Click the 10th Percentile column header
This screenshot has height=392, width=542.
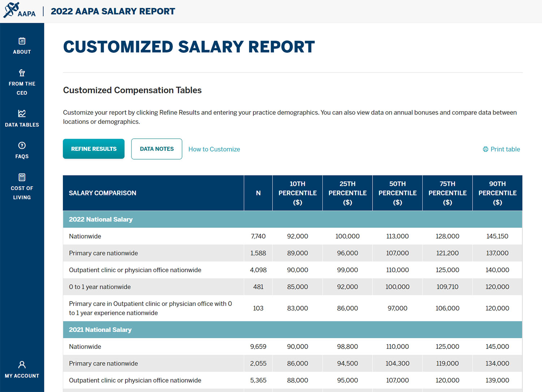[297, 193]
